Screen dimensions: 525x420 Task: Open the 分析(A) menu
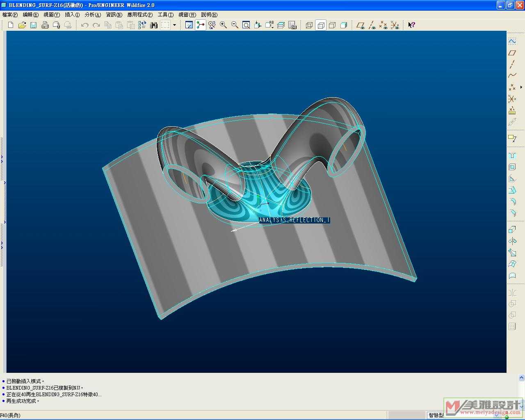click(93, 15)
